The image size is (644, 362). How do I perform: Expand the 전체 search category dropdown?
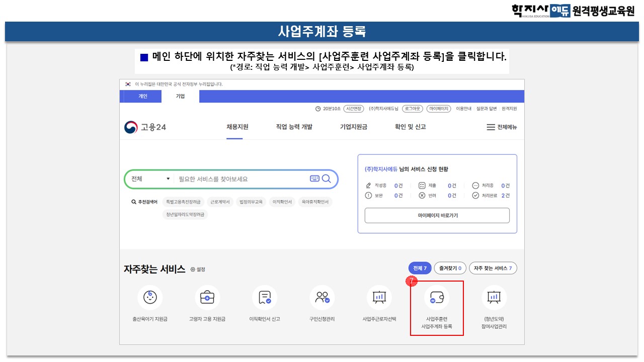point(150,179)
